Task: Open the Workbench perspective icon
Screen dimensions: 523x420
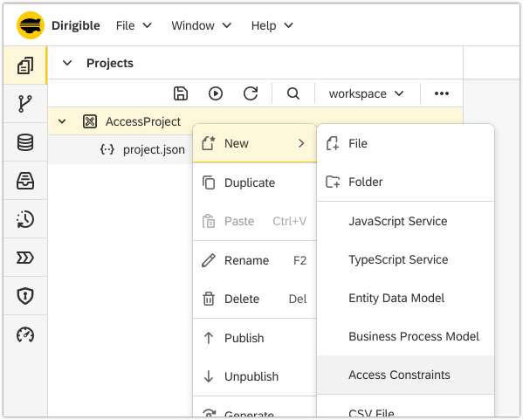Action: 25,65
